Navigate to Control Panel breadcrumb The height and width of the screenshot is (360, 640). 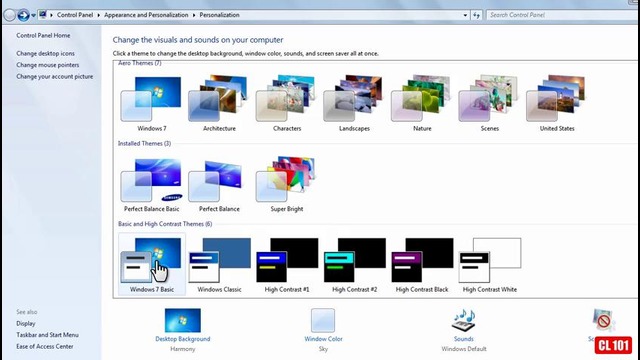pos(75,15)
